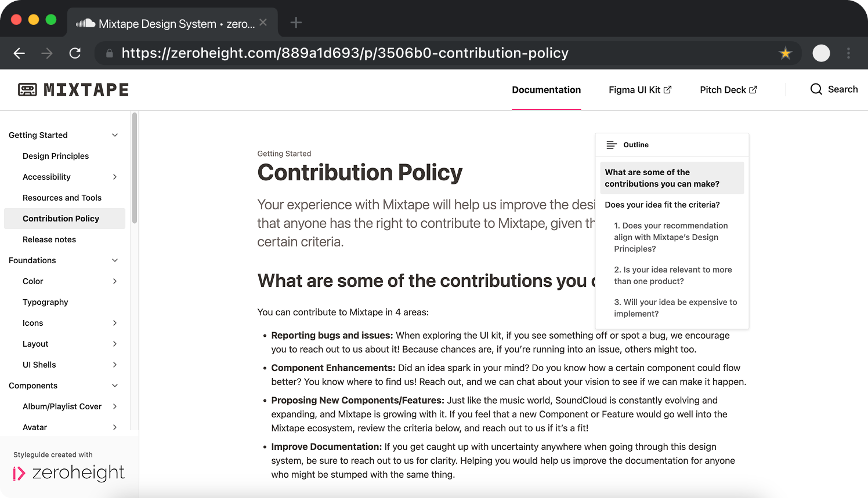Click the 'Styleguide created with' text
This screenshot has width=868, height=498.
53,455
